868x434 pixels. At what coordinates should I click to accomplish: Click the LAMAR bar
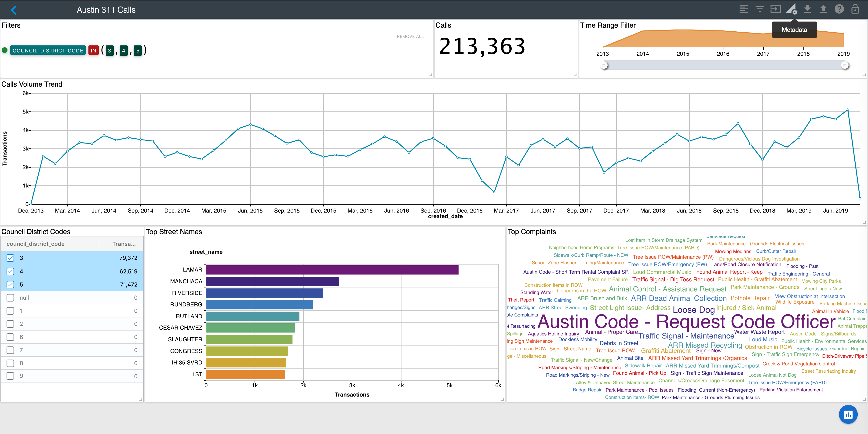point(332,270)
